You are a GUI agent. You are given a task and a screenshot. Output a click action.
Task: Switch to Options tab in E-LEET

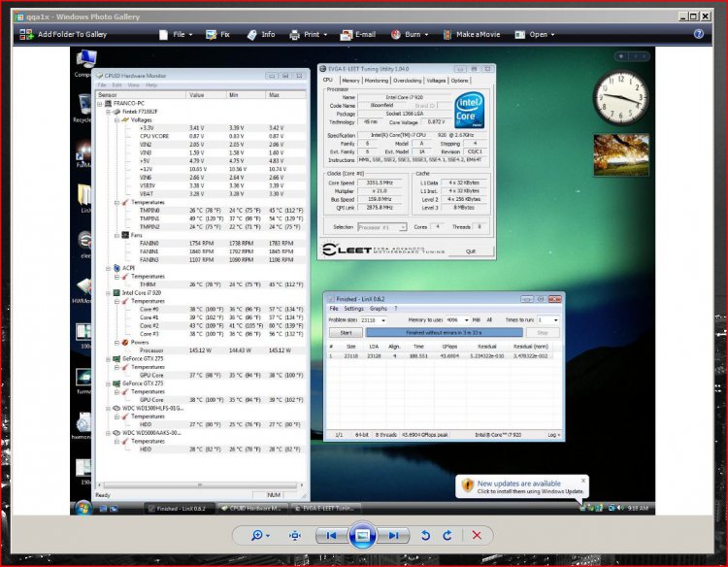click(x=459, y=81)
